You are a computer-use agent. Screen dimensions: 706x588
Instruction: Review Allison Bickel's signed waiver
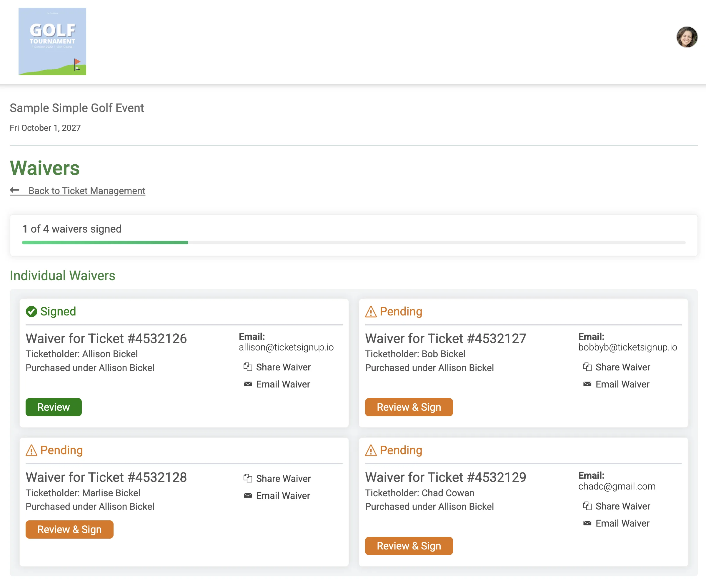(54, 407)
